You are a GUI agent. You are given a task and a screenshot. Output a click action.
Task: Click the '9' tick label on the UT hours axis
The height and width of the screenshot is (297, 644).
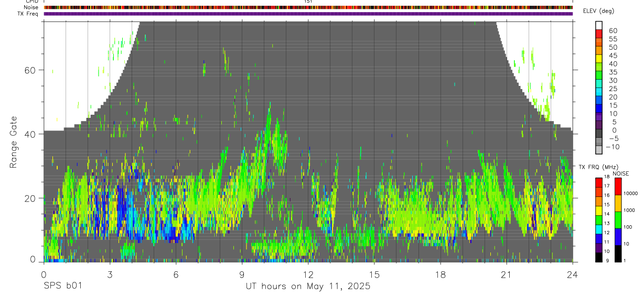pyautogui.click(x=242, y=274)
